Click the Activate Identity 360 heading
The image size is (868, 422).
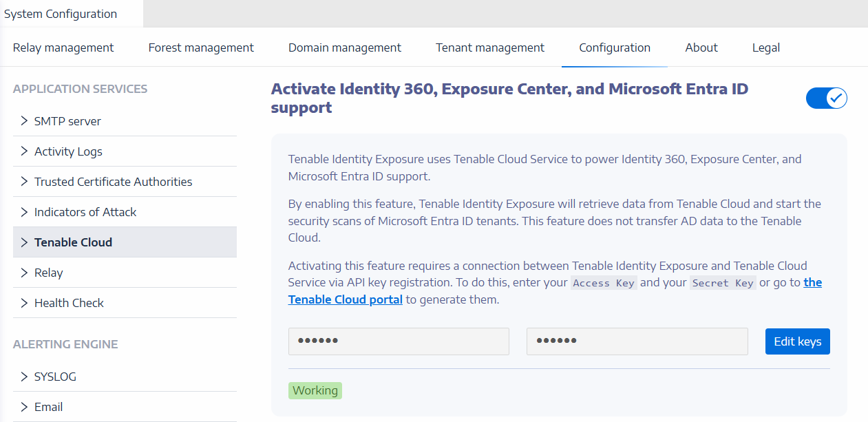(509, 98)
